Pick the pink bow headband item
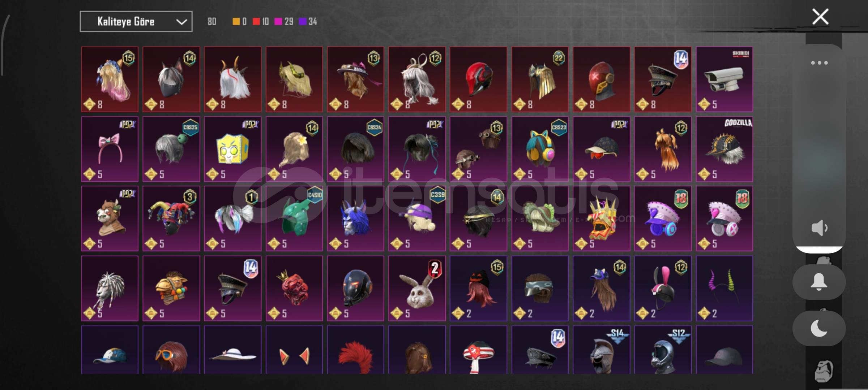The image size is (868, 390). 110,149
